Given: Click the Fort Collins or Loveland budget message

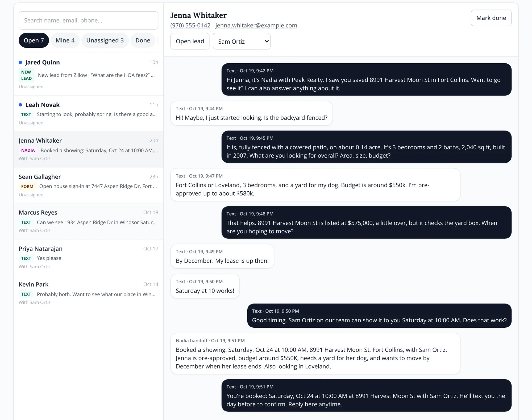Looking at the screenshot, I should click(315, 185).
